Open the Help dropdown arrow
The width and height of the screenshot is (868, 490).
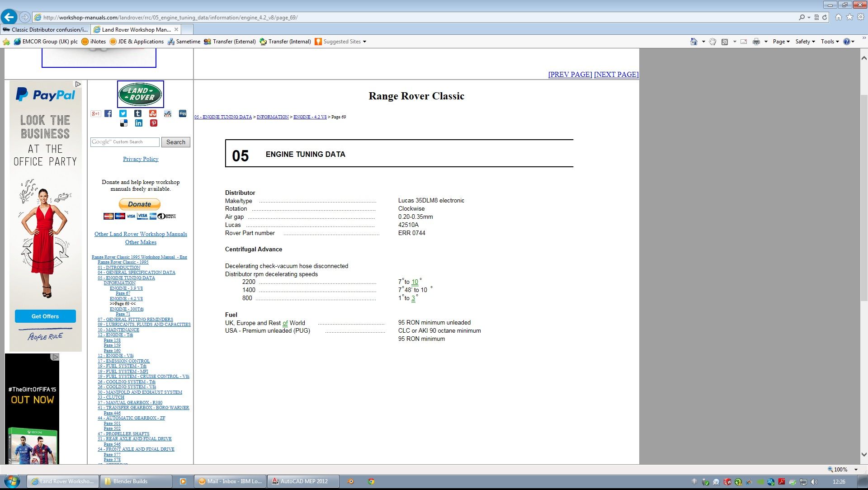point(853,42)
